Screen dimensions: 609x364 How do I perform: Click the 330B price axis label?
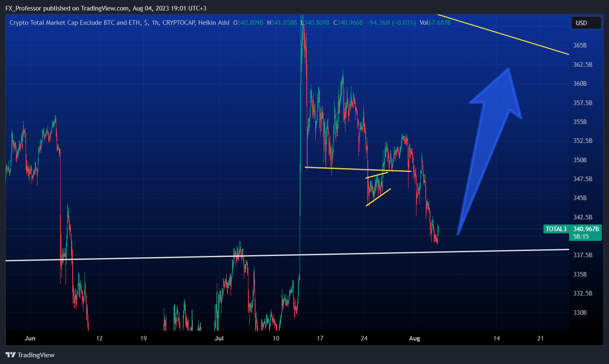click(580, 313)
